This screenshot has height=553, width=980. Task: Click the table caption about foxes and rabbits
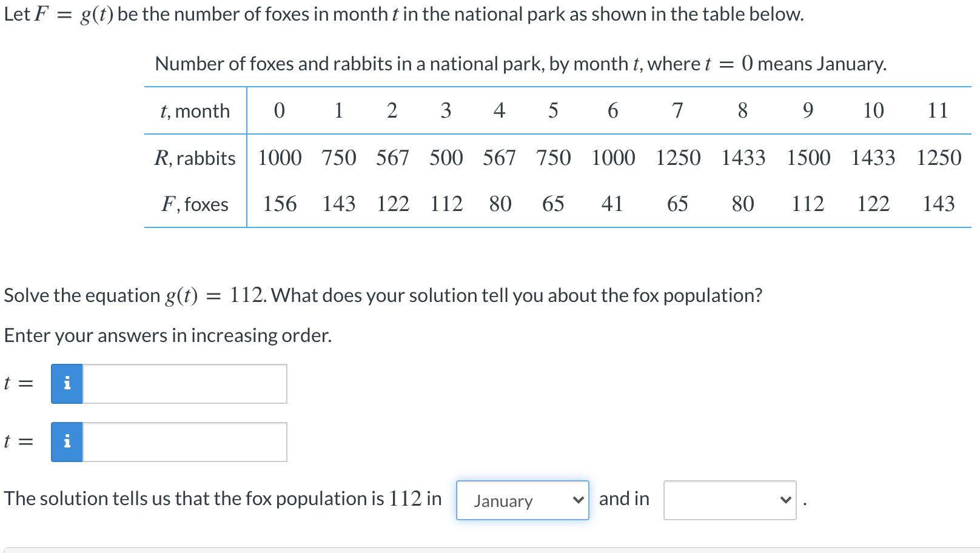tap(520, 64)
